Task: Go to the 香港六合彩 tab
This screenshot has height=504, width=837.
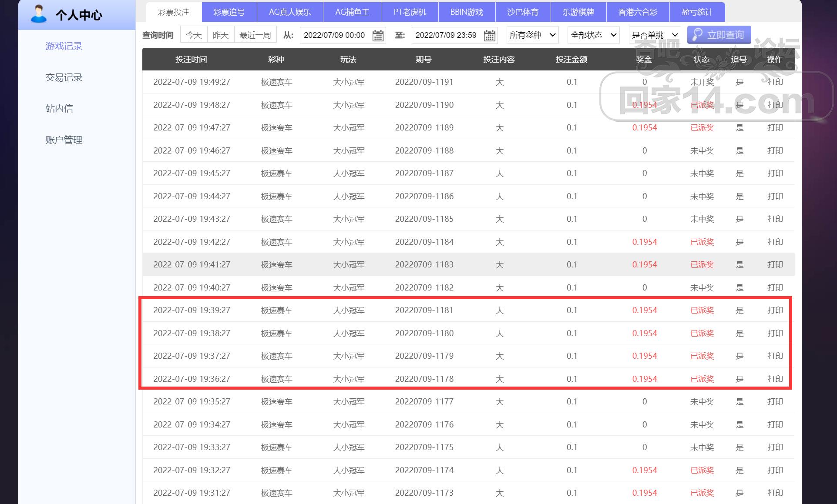Action: tap(637, 12)
